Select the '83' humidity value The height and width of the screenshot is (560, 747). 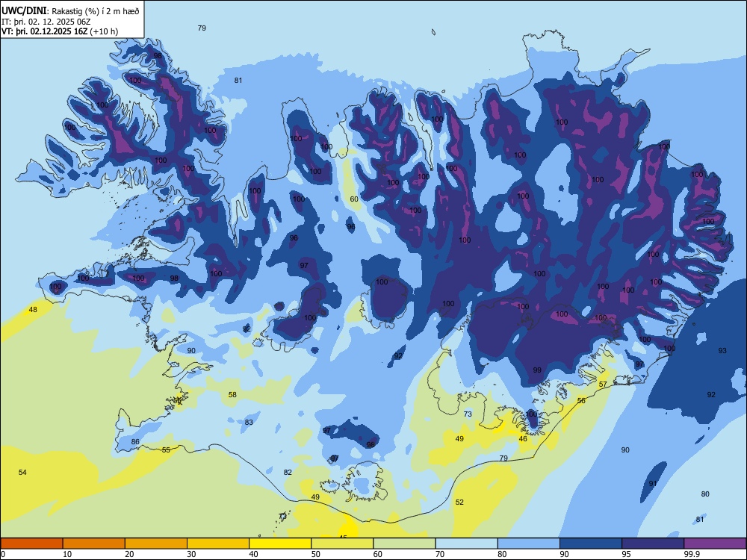249,423
